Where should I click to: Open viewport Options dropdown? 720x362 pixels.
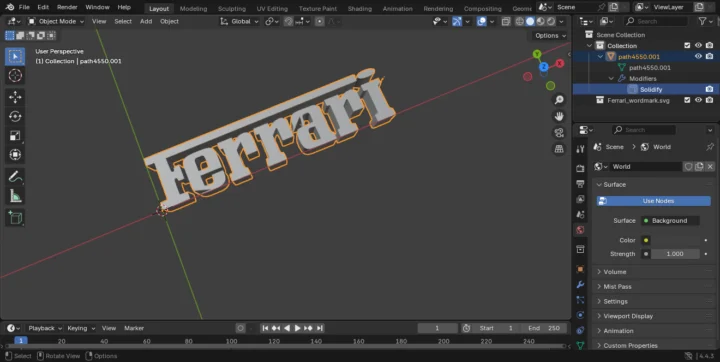click(551, 36)
